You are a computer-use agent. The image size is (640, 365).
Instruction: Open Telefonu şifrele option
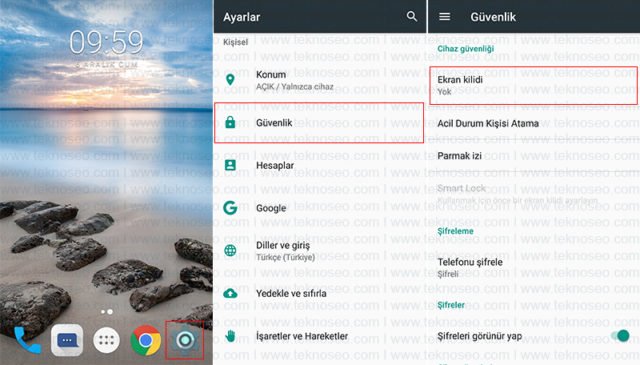coord(533,267)
